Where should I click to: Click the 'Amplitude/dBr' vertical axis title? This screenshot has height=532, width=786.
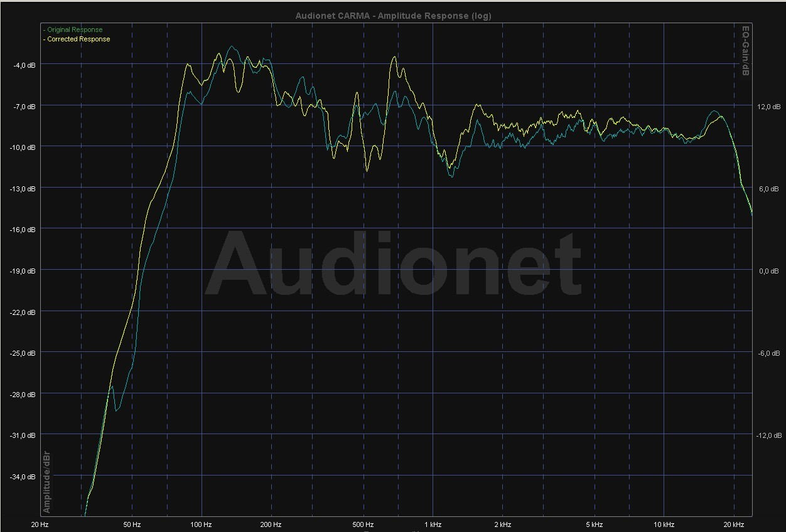(x=46, y=482)
